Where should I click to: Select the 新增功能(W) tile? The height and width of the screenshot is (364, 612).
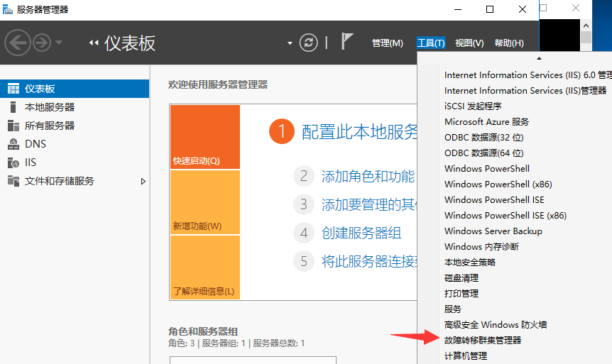pyautogui.click(x=204, y=202)
